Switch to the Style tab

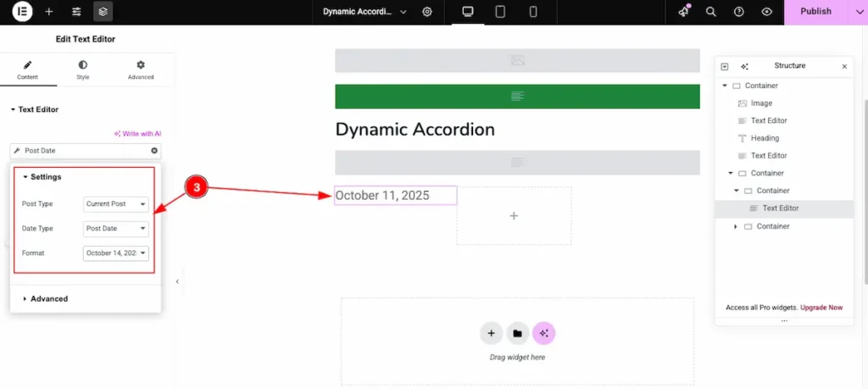pyautogui.click(x=82, y=69)
